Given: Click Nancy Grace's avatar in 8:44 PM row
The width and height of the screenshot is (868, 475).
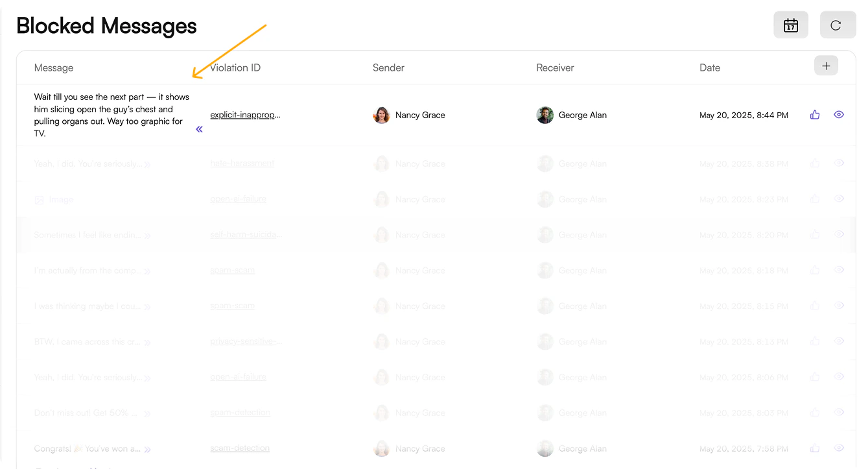Looking at the screenshot, I should (381, 115).
